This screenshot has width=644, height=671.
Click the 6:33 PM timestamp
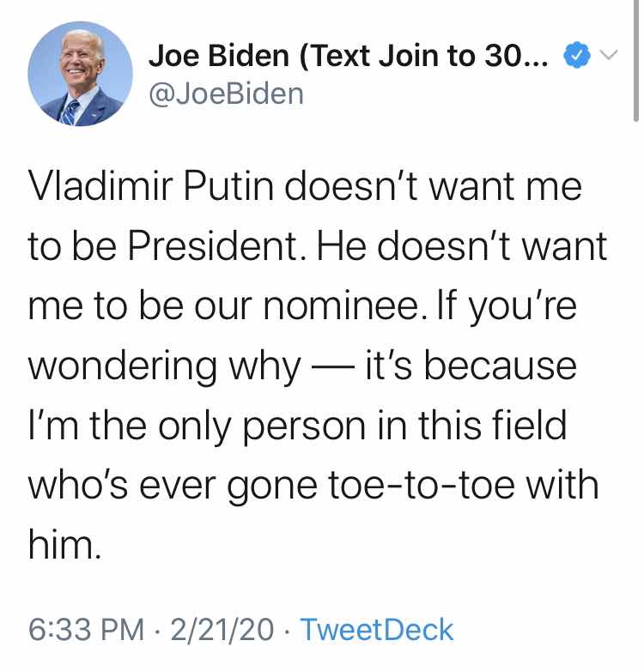(x=86, y=630)
